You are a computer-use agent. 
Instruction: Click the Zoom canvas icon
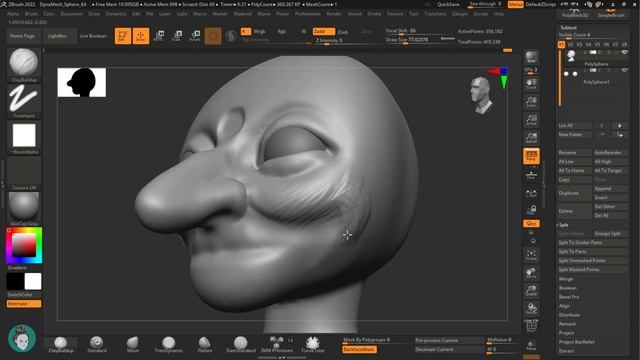tap(531, 102)
